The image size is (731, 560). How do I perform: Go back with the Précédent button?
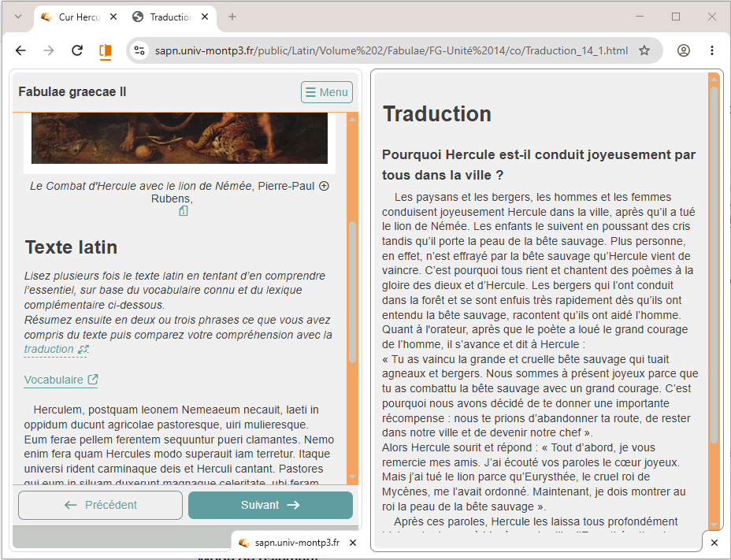(x=100, y=505)
